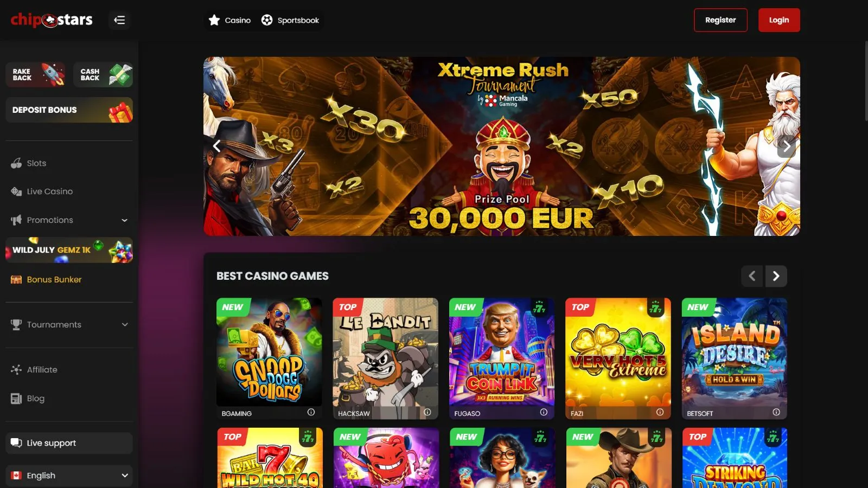Click info icon on Island Desire tile
Image resolution: width=868 pixels, height=488 pixels.
click(x=776, y=412)
